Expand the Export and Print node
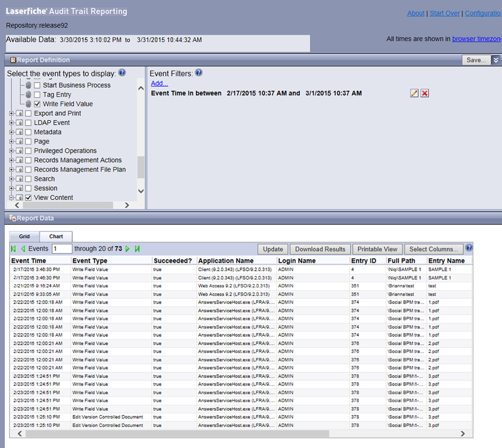Image resolution: width=502 pixels, height=448 pixels. 12,114
